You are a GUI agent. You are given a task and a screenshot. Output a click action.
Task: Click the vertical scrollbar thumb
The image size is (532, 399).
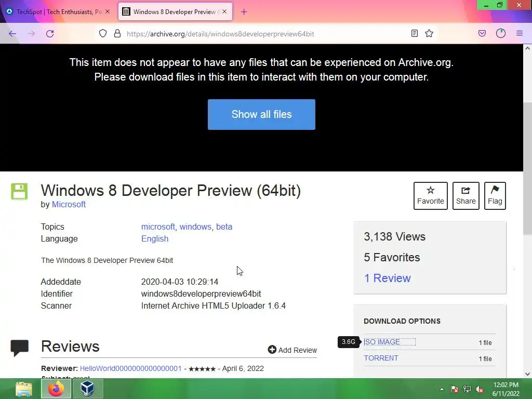[x=528, y=168]
